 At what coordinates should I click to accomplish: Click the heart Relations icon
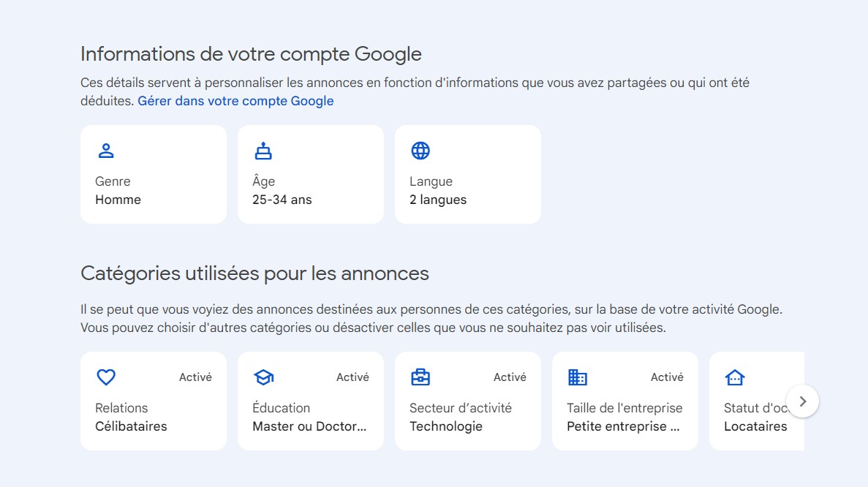106,377
